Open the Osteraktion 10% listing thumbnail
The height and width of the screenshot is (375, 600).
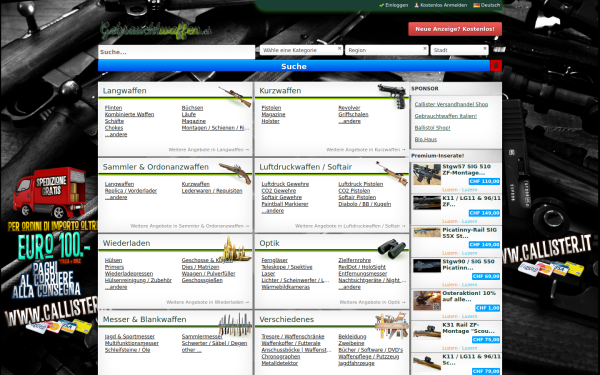click(x=427, y=300)
